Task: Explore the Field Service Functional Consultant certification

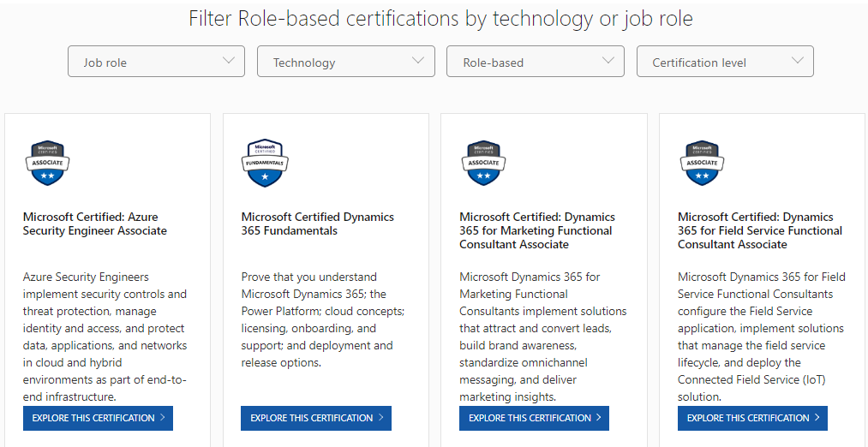Action: pos(752,418)
